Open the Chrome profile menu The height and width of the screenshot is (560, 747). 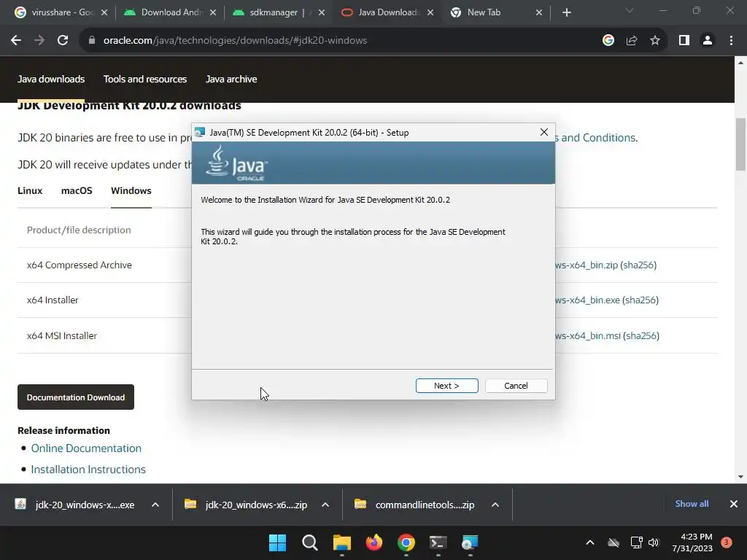708,41
